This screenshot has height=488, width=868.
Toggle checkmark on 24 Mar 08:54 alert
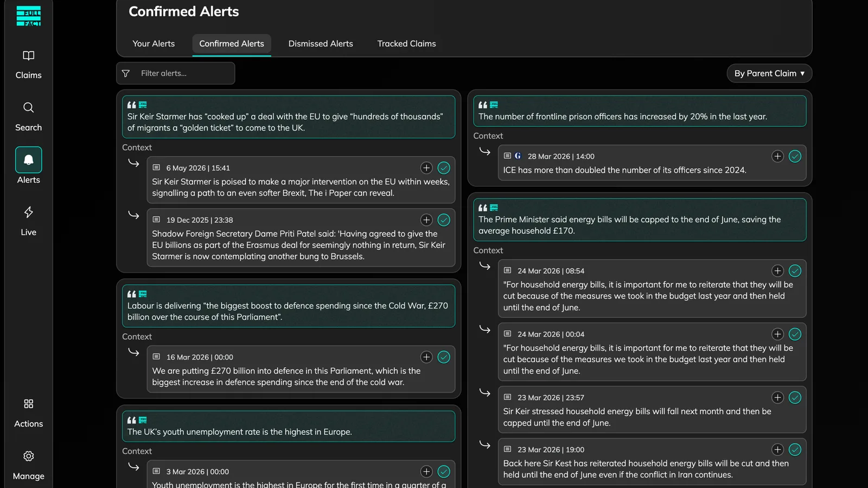795,271
